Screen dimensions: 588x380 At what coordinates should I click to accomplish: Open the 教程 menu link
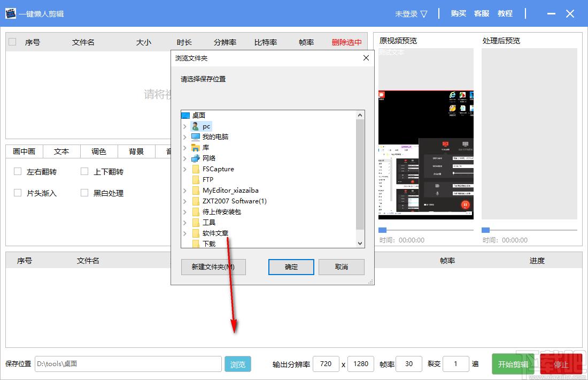tap(505, 13)
